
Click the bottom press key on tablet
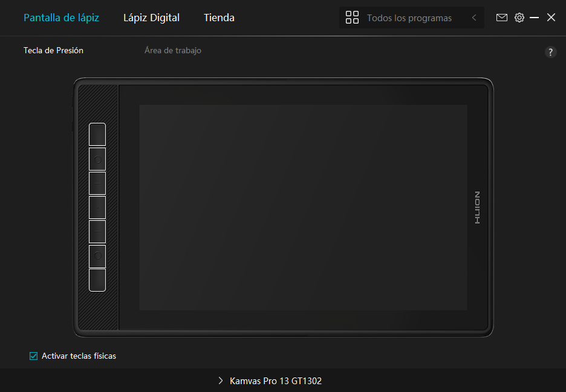(97, 279)
